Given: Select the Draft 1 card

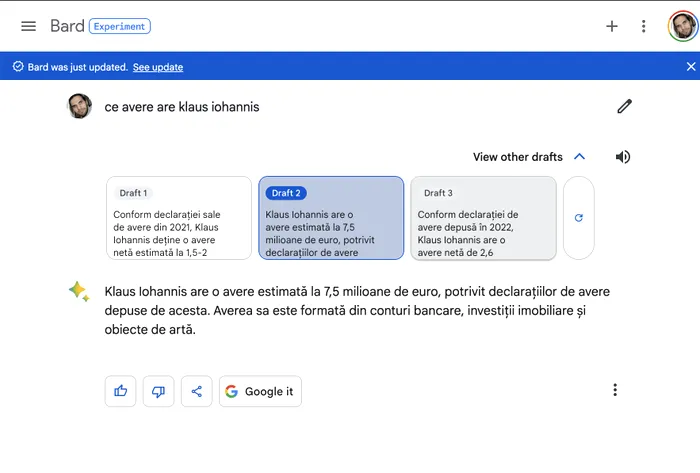Looking at the screenshot, I should 179,218.
